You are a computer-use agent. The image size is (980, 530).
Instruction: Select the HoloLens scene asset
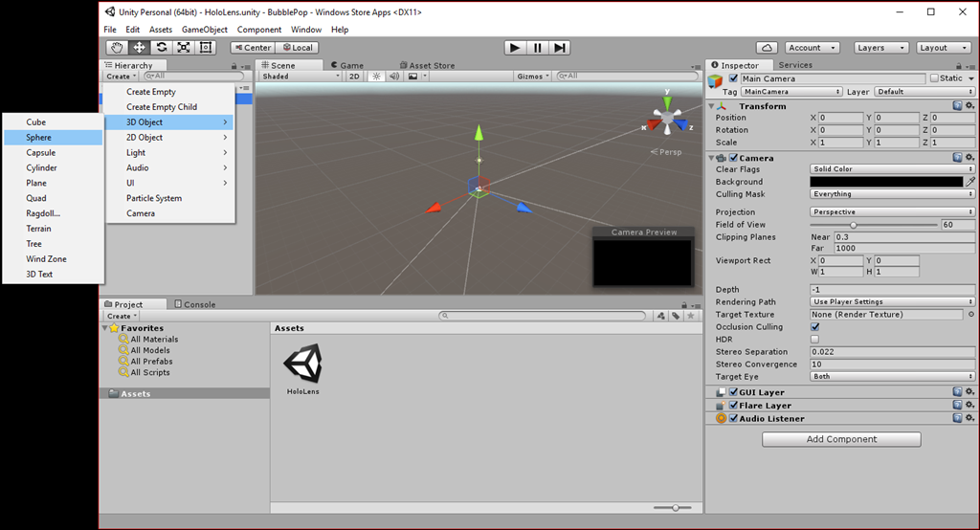[x=302, y=368]
